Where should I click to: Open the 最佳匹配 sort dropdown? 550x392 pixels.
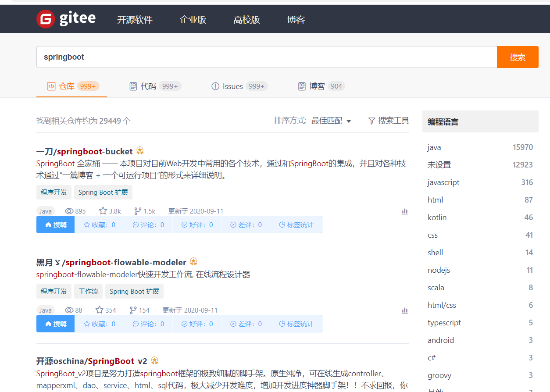[x=331, y=121]
